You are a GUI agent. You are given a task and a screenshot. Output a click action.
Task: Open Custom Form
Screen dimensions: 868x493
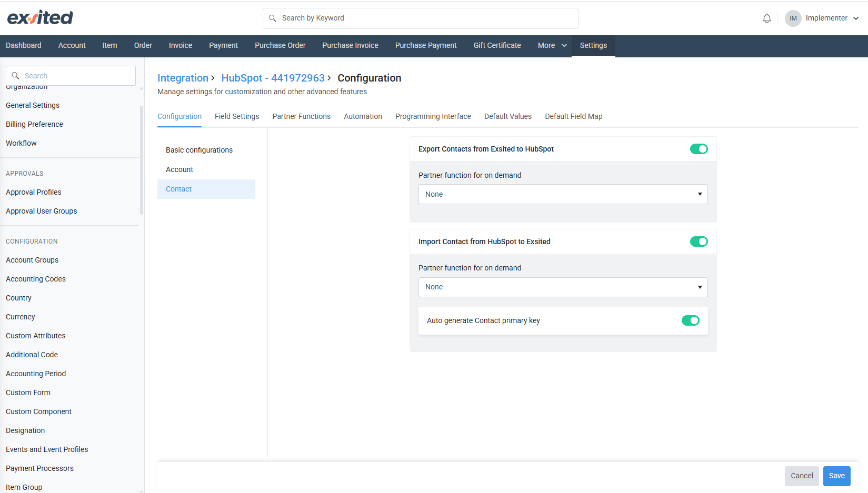coord(28,393)
